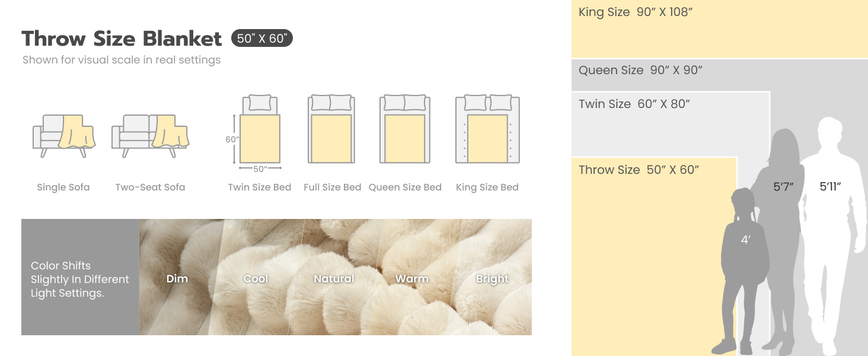Select the Cool lighting swatch
The width and height of the screenshot is (868, 356).
click(x=256, y=278)
